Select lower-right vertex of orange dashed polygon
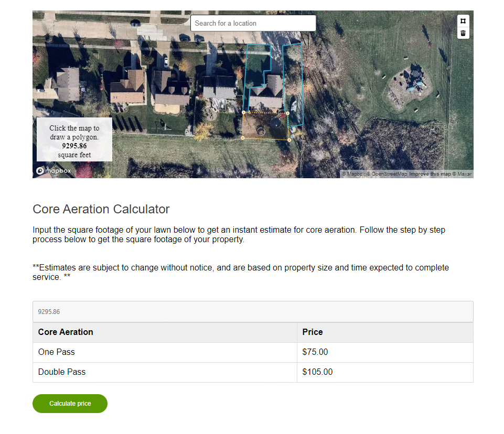 point(289,140)
